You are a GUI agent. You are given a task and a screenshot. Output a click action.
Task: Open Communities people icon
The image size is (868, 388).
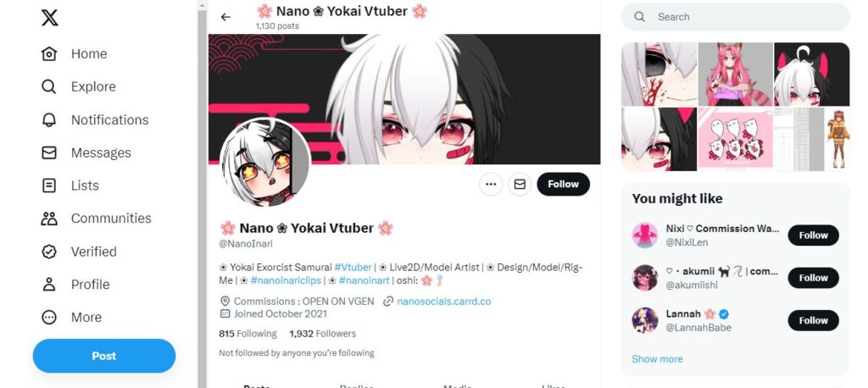pyautogui.click(x=49, y=218)
